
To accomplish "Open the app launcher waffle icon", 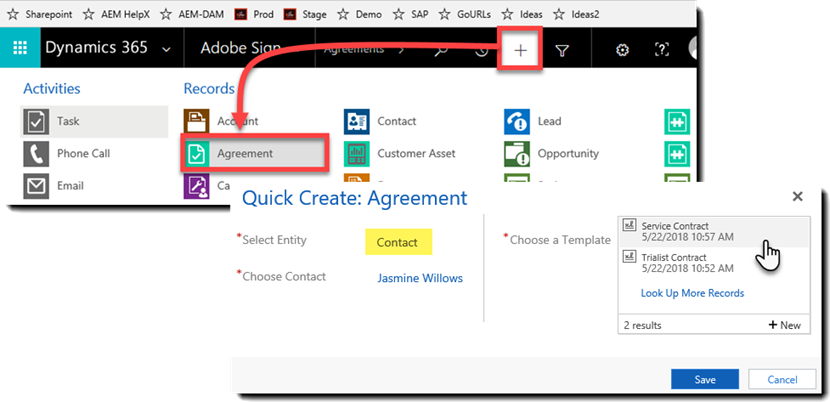I will (x=20, y=48).
